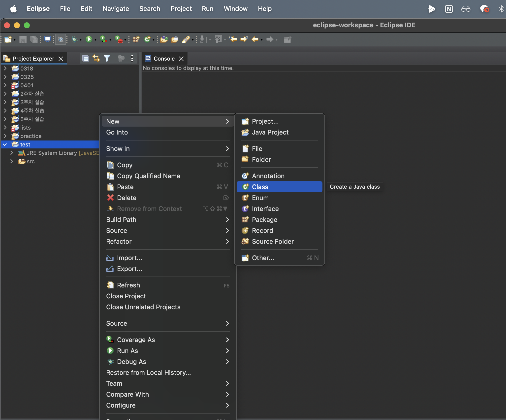Screen dimensions: 506x420
Task: Click Collapse All in Project Explorer
Action: pyautogui.click(x=85, y=58)
